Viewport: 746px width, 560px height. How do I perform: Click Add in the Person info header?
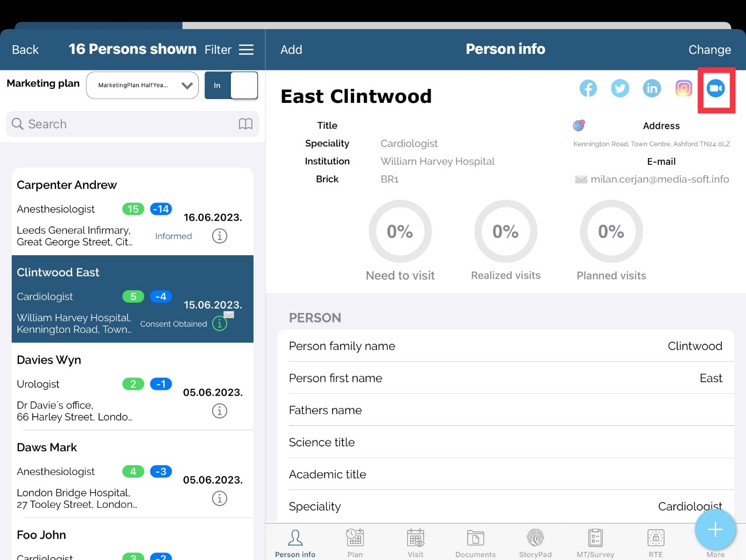(291, 50)
